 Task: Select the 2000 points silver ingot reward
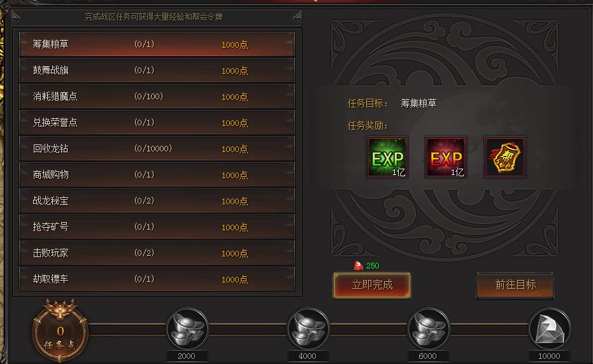point(187,328)
